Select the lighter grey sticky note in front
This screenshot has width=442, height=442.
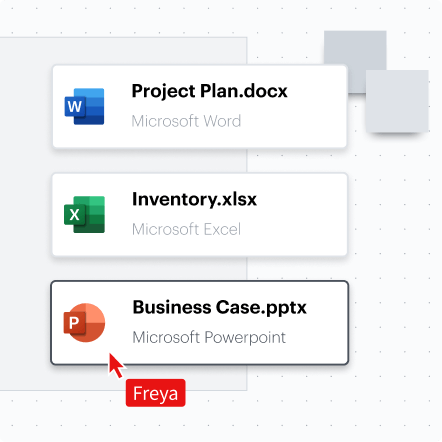[x=397, y=101]
